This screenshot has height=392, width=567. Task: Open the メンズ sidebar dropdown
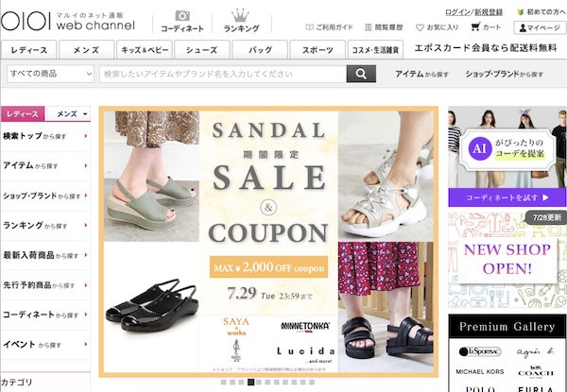point(69,113)
